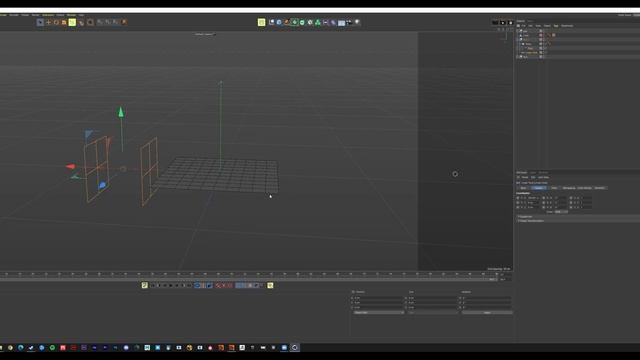Open the green cluster MoGraph cloner icon

pyautogui.click(x=318, y=22)
